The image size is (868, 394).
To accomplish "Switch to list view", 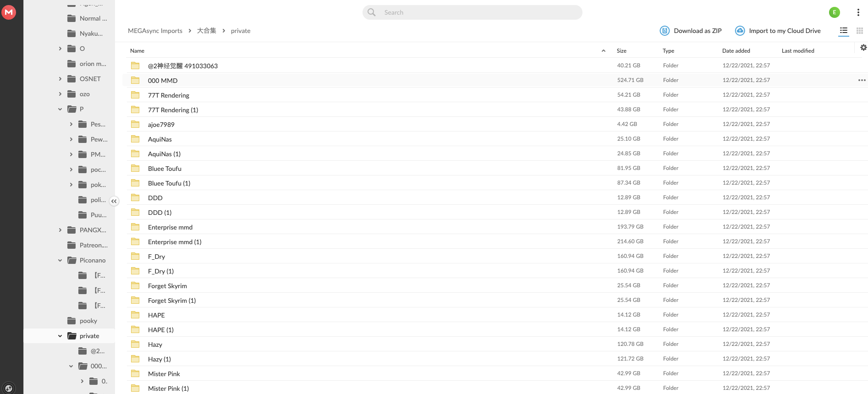I will pos(844,31).
